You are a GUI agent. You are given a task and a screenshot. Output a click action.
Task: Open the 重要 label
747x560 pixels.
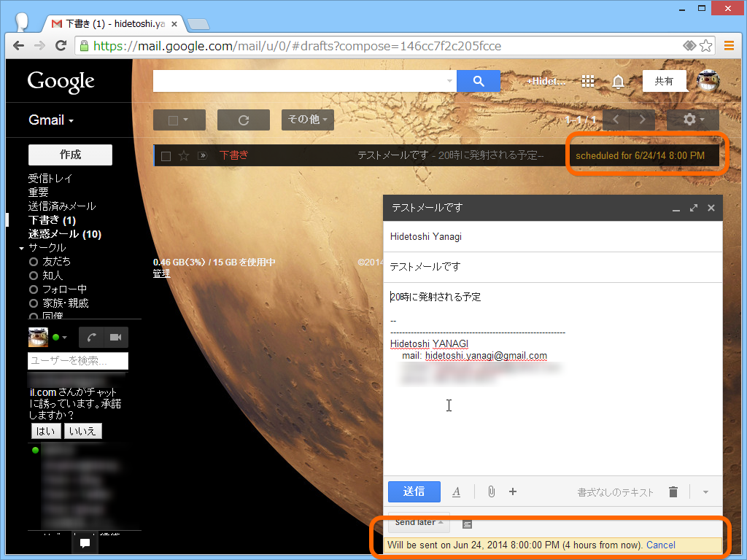coord(38,192)
